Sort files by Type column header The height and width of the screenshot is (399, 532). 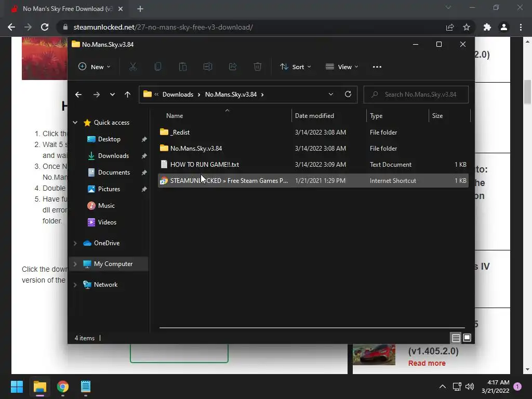[x=397, y=116]
